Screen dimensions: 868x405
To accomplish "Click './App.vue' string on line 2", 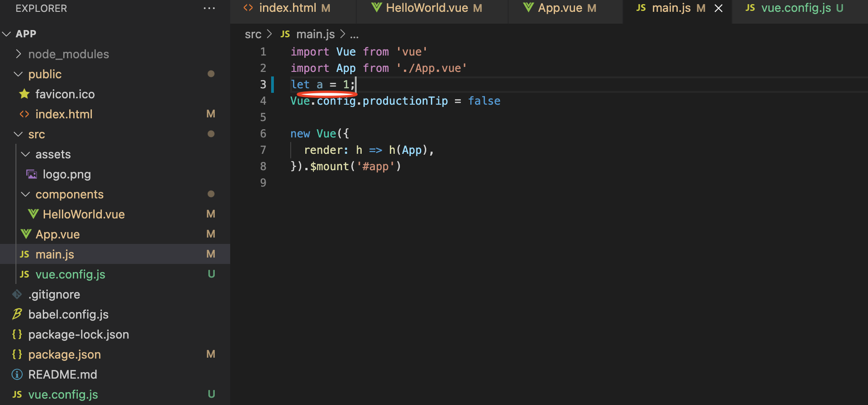I will [x=431, y=68].
